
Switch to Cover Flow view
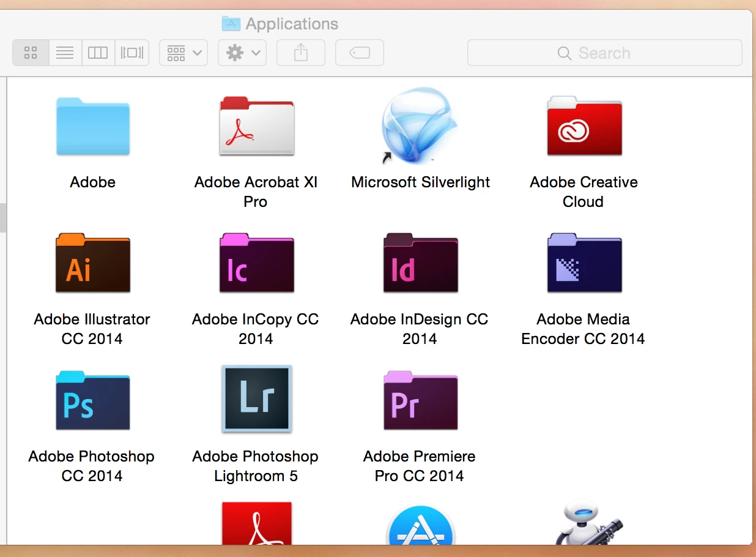[x=132, y=53]
